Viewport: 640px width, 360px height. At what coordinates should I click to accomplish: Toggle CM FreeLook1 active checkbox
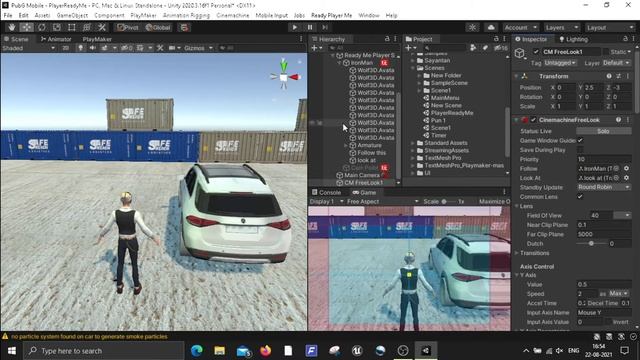pos(536,52)
